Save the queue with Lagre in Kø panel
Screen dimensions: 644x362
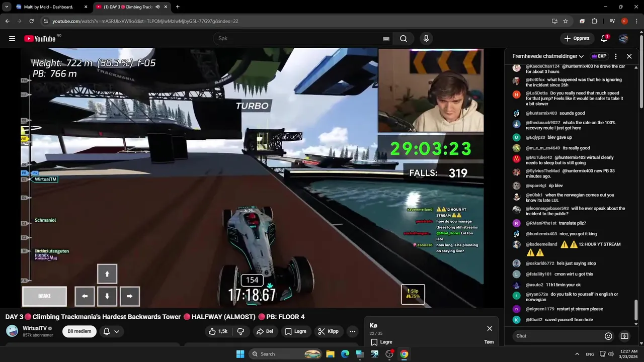click(x=382, y=342)
